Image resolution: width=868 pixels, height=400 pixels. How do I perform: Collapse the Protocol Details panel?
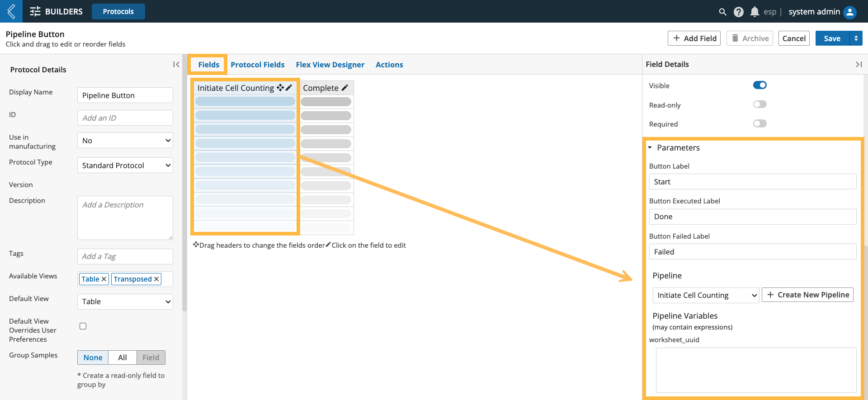tap(176, 65)
